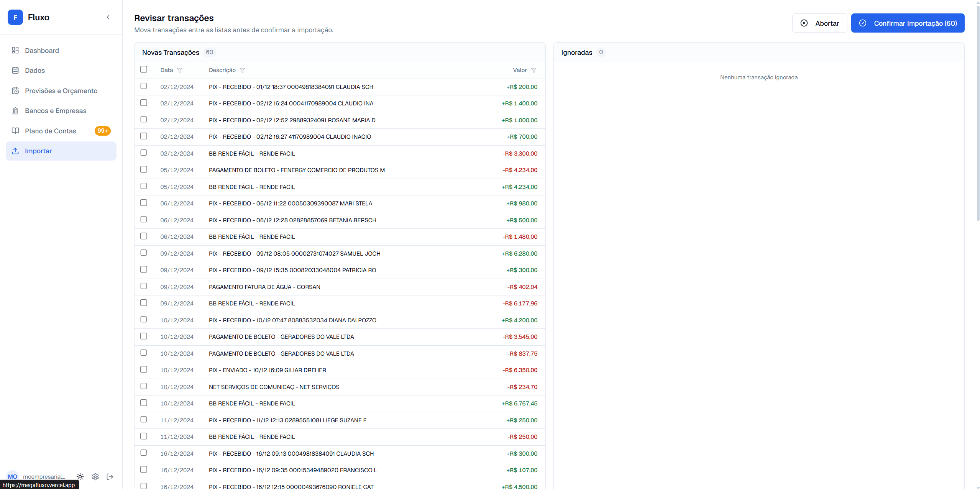Click the value +R$ 6.767,45
Viewport: 980px width, 489px height.
tap(519, 404)
